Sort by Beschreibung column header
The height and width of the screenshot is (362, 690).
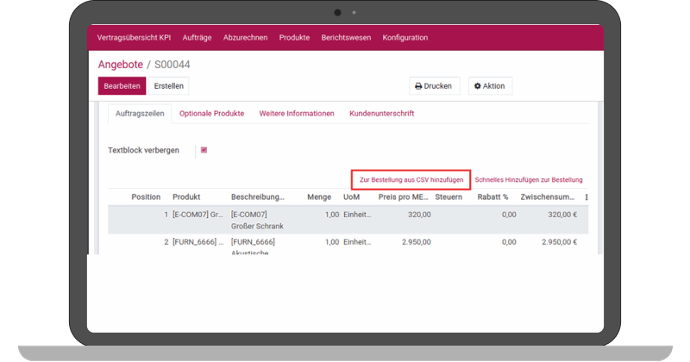257,197
